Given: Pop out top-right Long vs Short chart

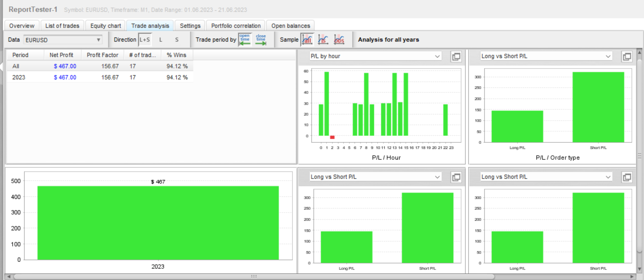Looking at the screenshot, I should tap(627, 56).
